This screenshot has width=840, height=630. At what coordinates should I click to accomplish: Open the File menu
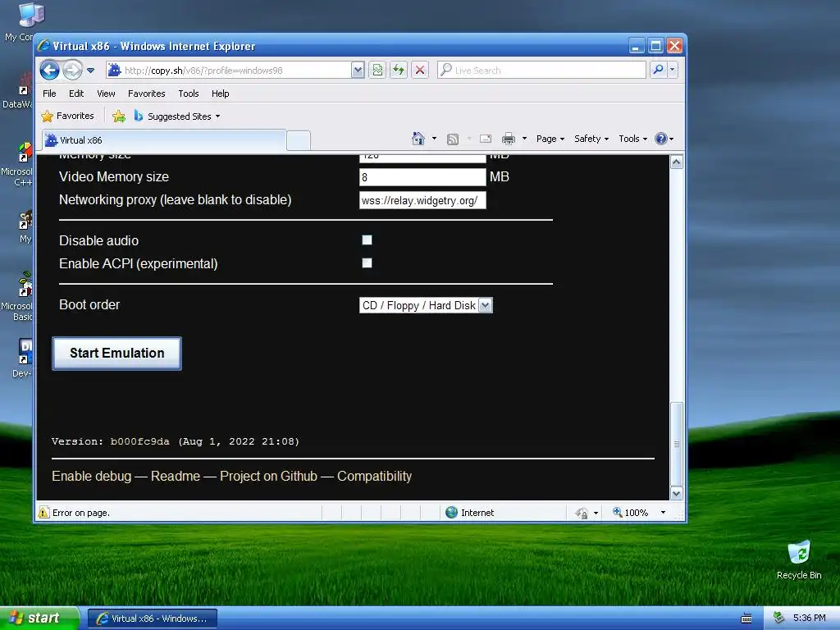click(x=49, y=94)
